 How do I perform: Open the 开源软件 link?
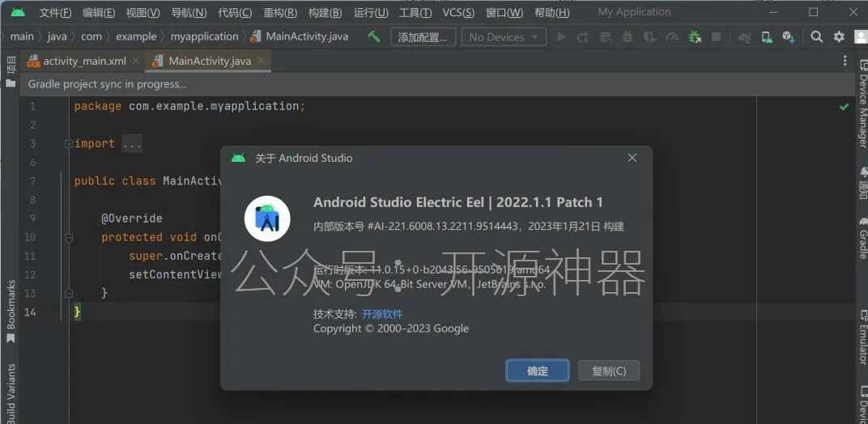pos(382,314)
